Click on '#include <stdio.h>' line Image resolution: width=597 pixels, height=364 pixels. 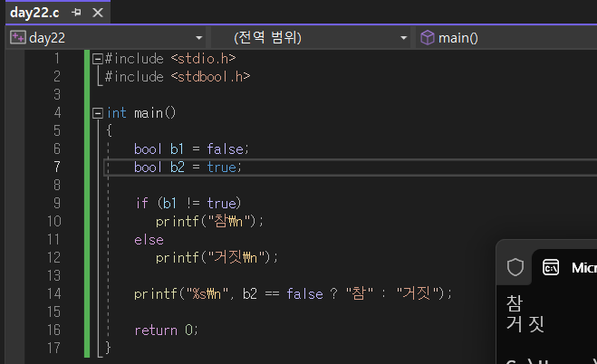(170, 59)
